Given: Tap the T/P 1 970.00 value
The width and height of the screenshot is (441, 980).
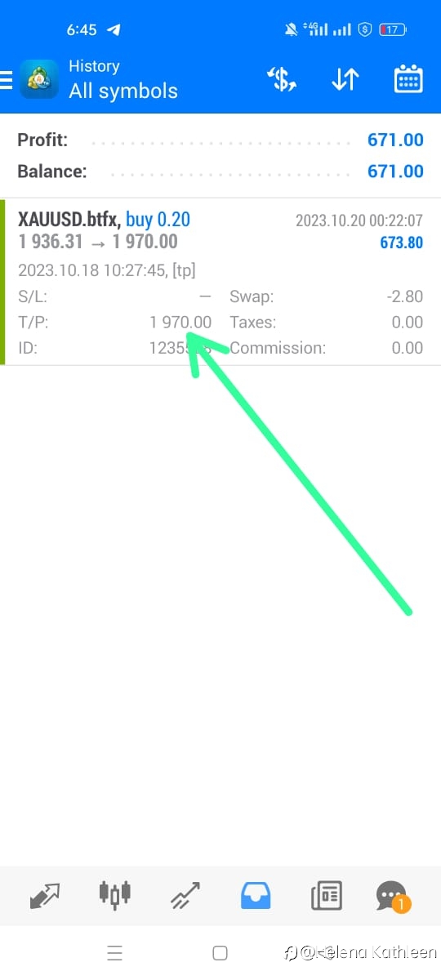Looking at the screenshot, I should pyautogui.click(x=180, y=323).
